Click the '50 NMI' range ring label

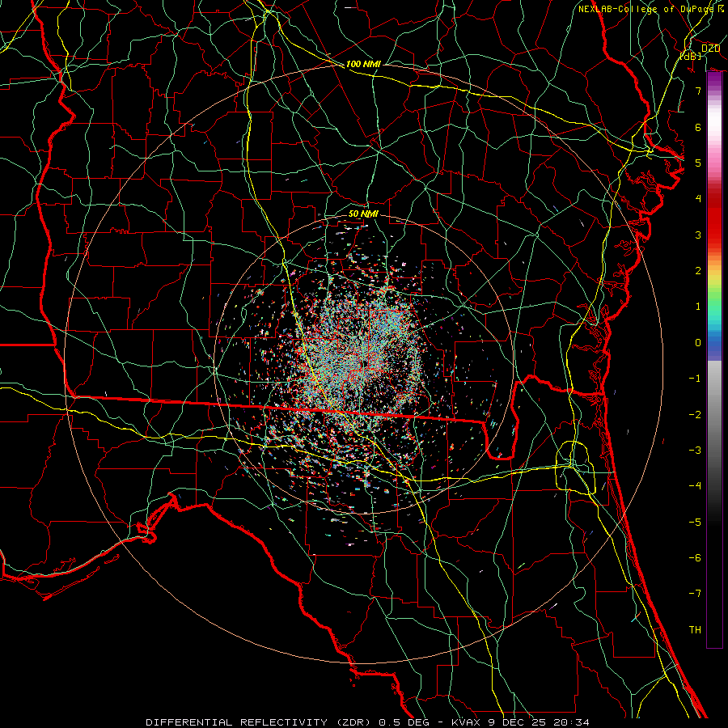(x=363, y=214)
